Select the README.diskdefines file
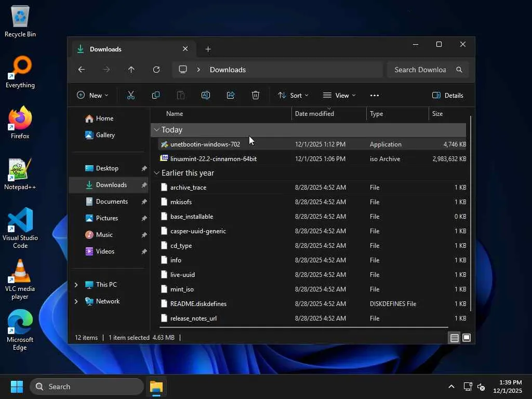532x399 pixels. [x=312, y=304]
